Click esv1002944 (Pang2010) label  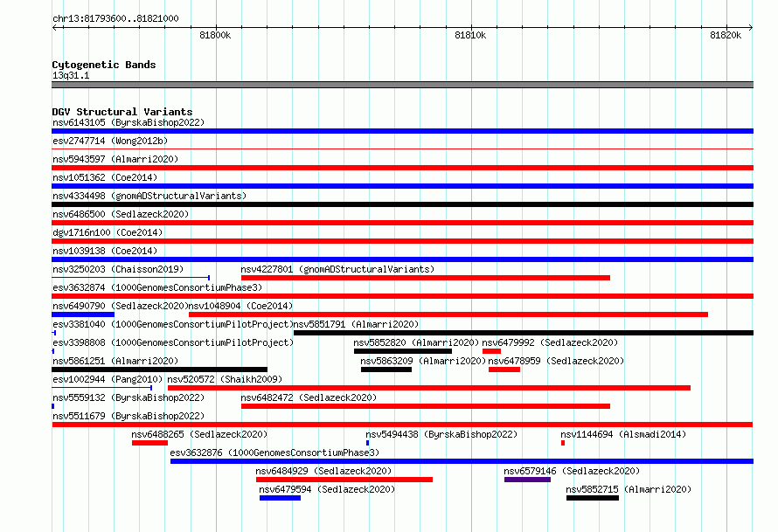point(108,379)
